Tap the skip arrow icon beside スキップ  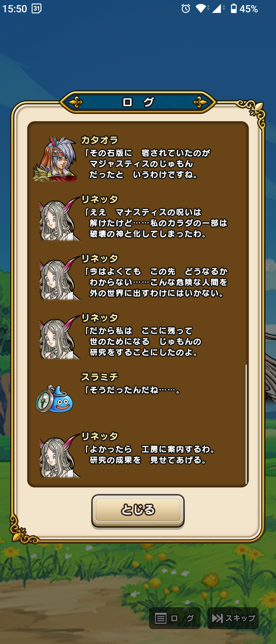point(217,618)
